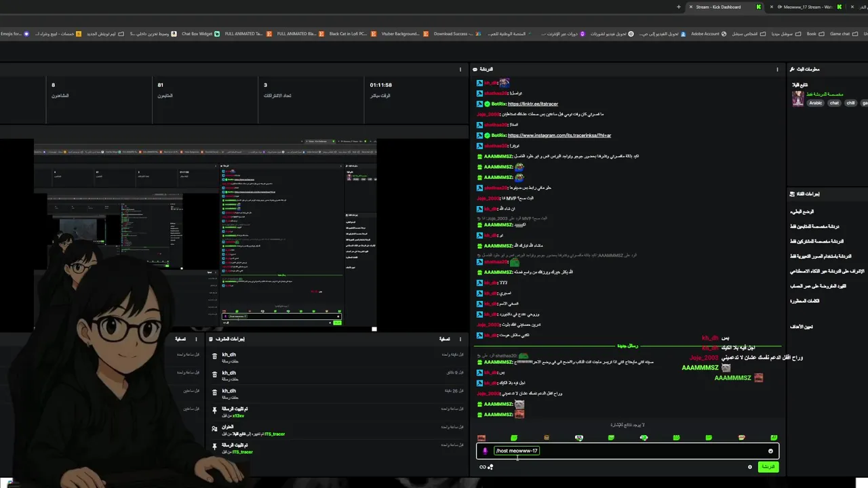
Task: Click trash icon of kh_dh entry 9 minutes ago
Action: (214, 375)
